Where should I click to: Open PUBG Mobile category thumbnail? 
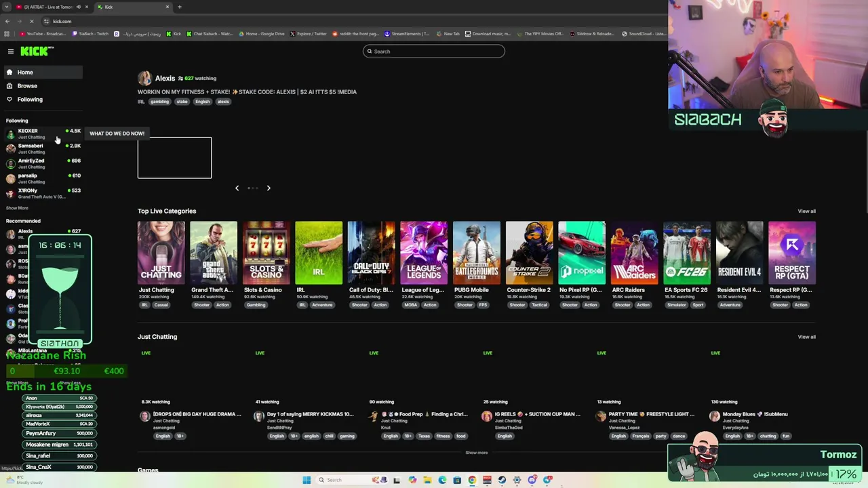(477, 253)
